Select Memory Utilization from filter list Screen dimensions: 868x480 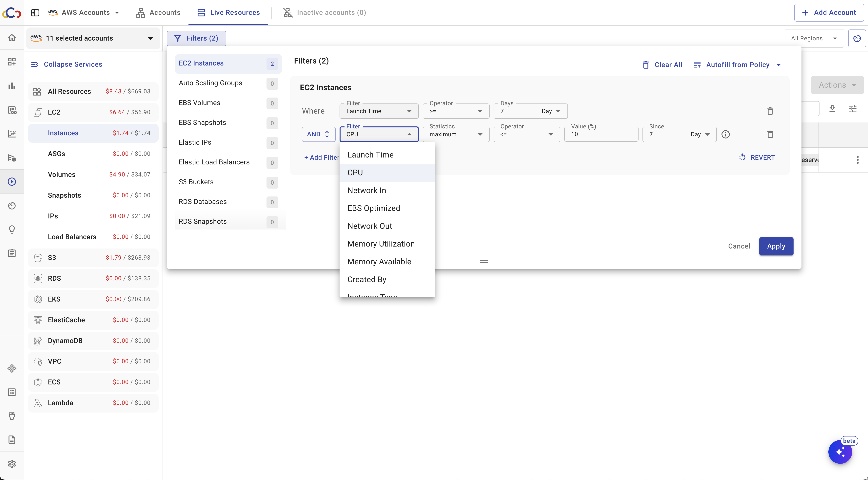381,244
